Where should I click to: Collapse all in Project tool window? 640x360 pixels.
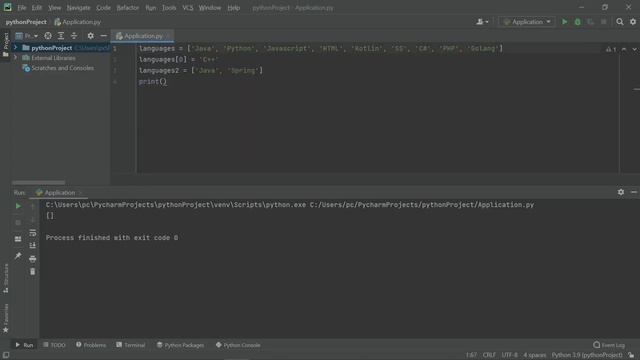pos(74,36)
